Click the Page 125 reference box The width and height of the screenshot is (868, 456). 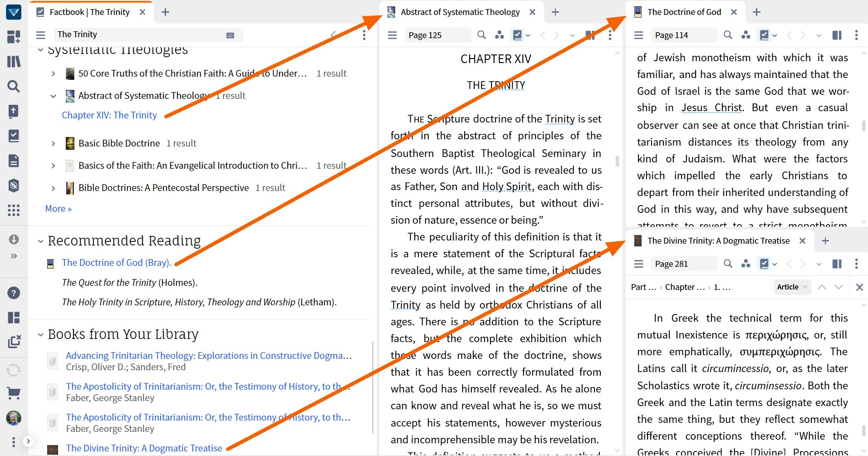(437, 35)
